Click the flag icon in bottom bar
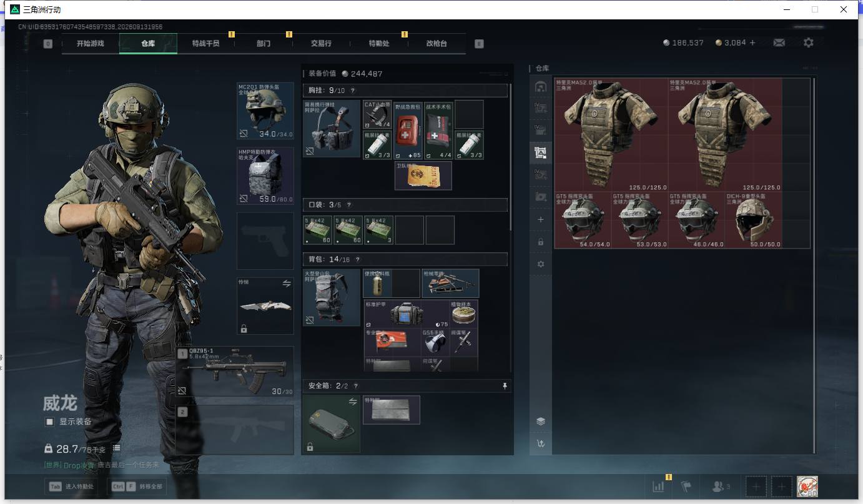The width and height of the screenshot is (863, 504). 686,486
